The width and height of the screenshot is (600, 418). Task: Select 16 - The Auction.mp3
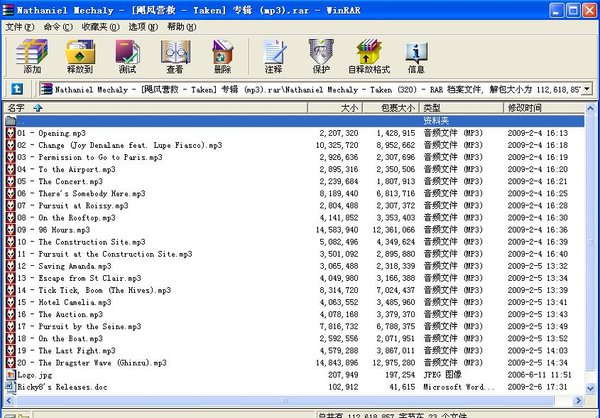tap(60, 315)
